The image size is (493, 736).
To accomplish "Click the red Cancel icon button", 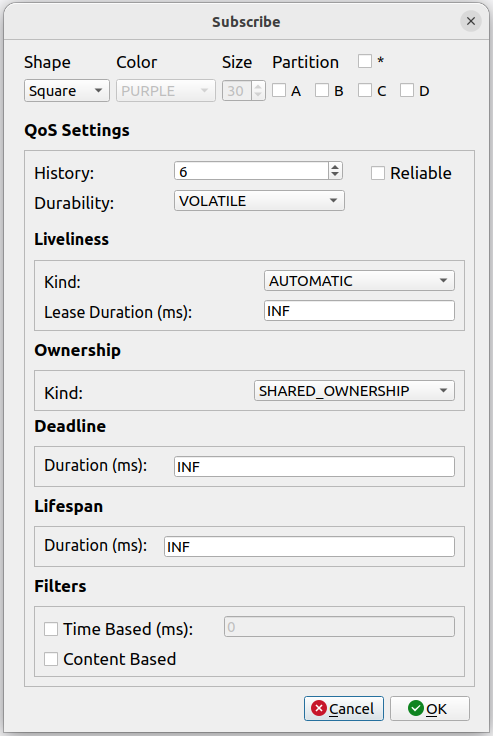I will tap(344, 708).
